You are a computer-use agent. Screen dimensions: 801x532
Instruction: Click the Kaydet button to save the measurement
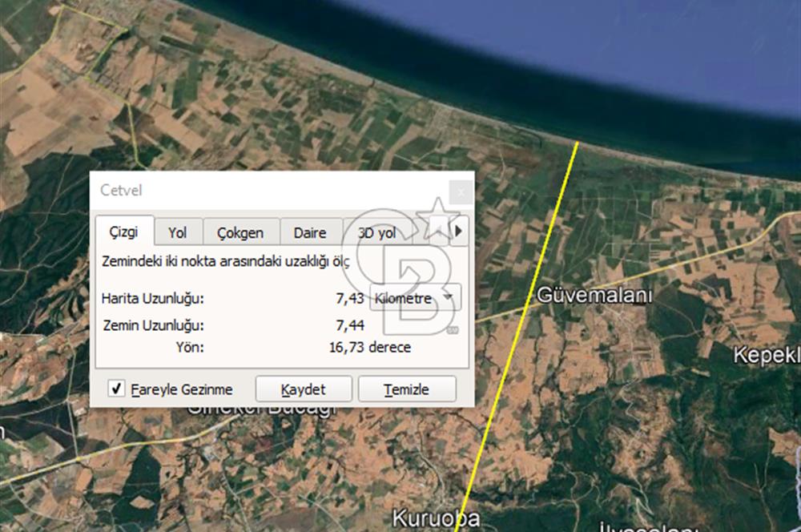click(x=304, y=389)
